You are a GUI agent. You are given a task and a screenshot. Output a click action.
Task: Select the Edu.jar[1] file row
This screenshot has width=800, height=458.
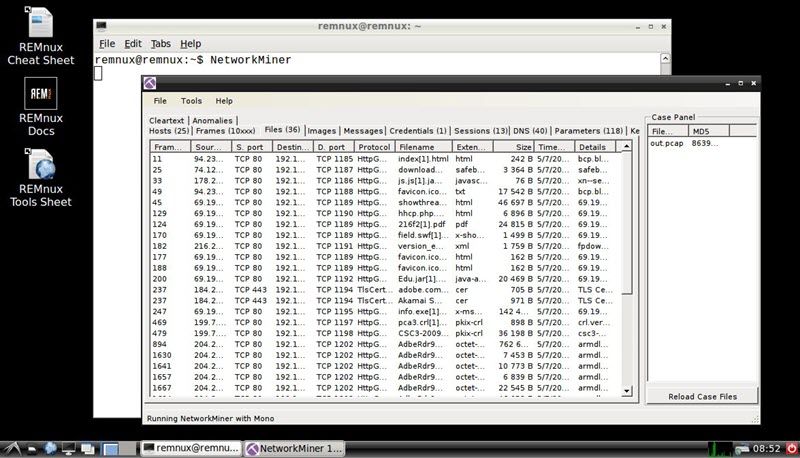click(x=385, y=279)
